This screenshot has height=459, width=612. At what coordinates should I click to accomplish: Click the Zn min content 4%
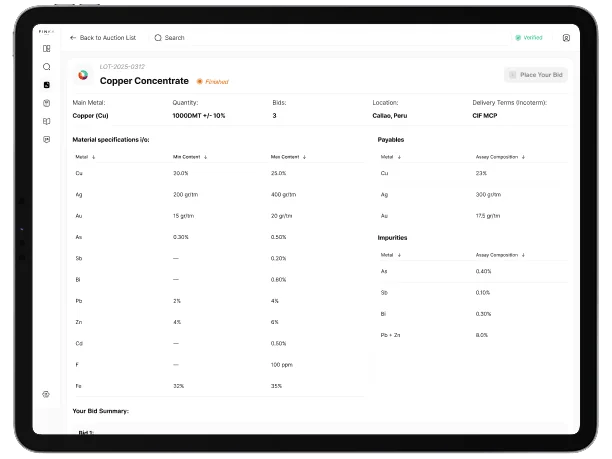coord(177,322)
